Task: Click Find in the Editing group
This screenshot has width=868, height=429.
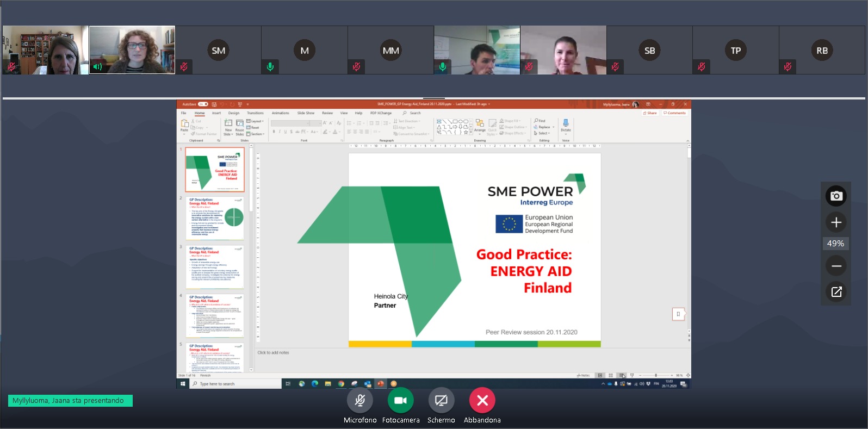Action: [x=540, y=121]
